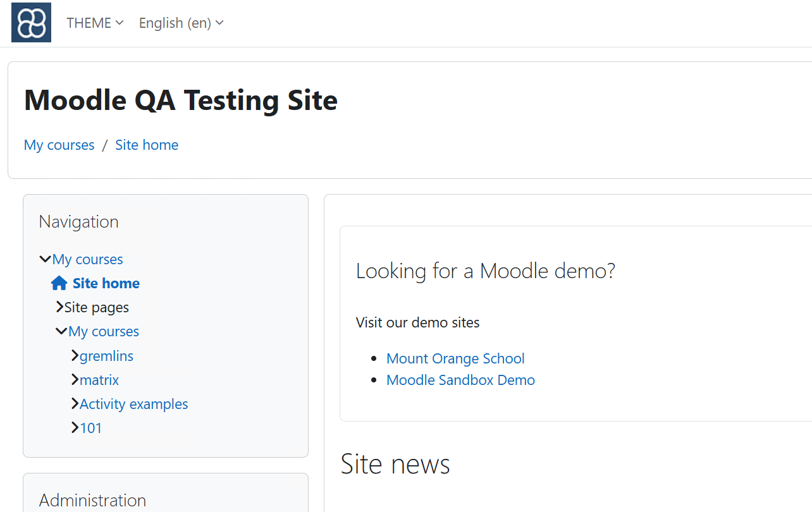Open the gremlins course link
The height and width of the screenshot is (512, 812).
tap(106, 356)
